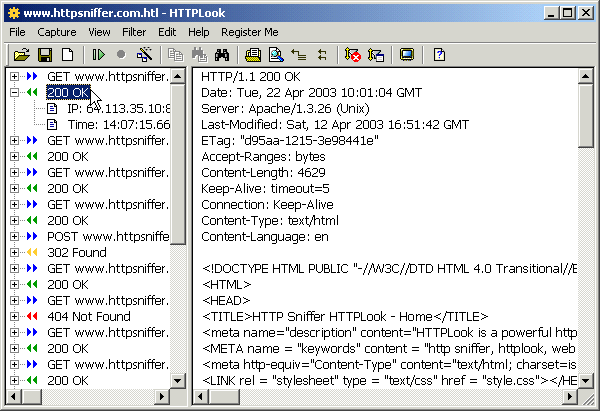Click the filter icon with small window
600x411 pixels.
376,55
